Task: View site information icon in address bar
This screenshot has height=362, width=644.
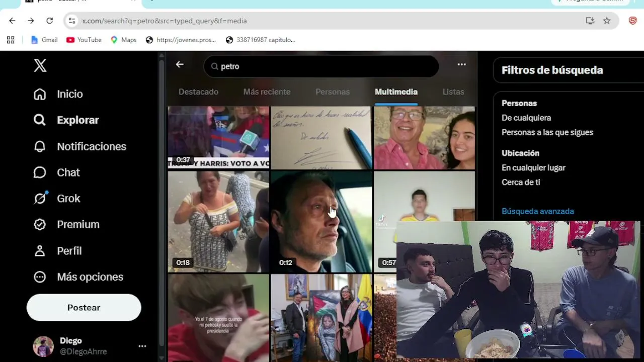Action: [x=72, y=21]
